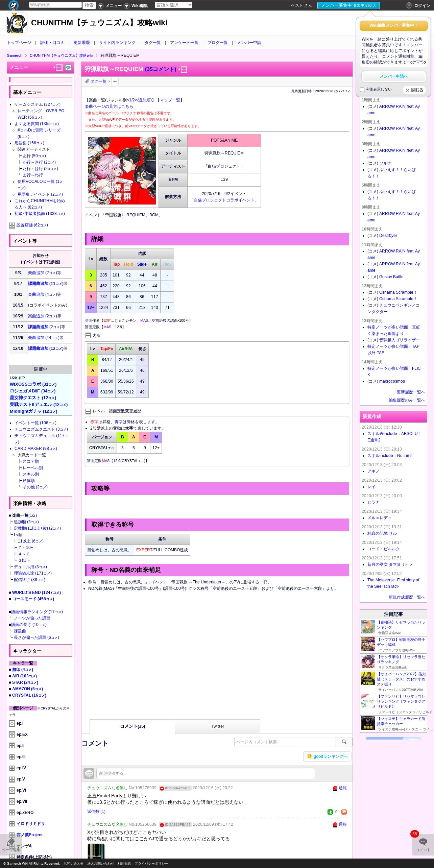The width and height of the screenshot is (434, 868).
Task: Open the メニュー dropdown in top bar
Action: pos(110,6)
